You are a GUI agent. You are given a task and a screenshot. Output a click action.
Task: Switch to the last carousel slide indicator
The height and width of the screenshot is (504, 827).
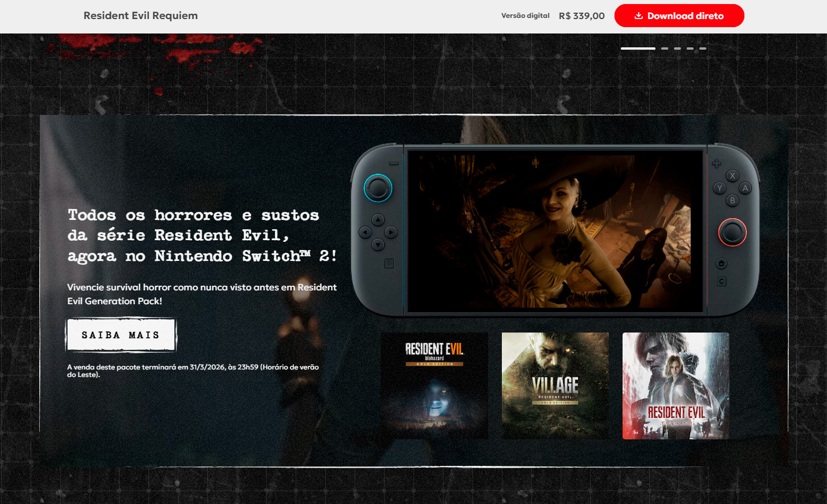(x=703, y=48)
